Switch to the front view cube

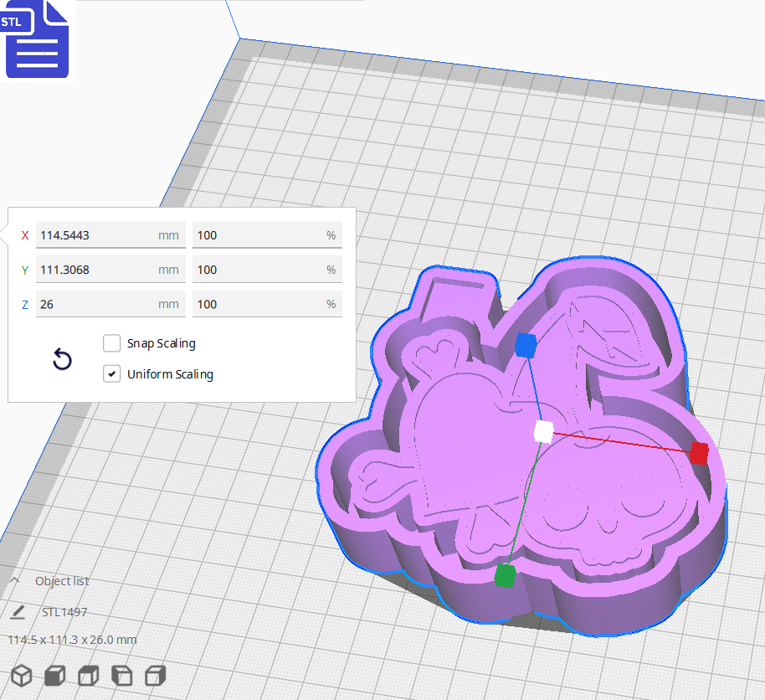pyautogui.click(x=54, y=675)
